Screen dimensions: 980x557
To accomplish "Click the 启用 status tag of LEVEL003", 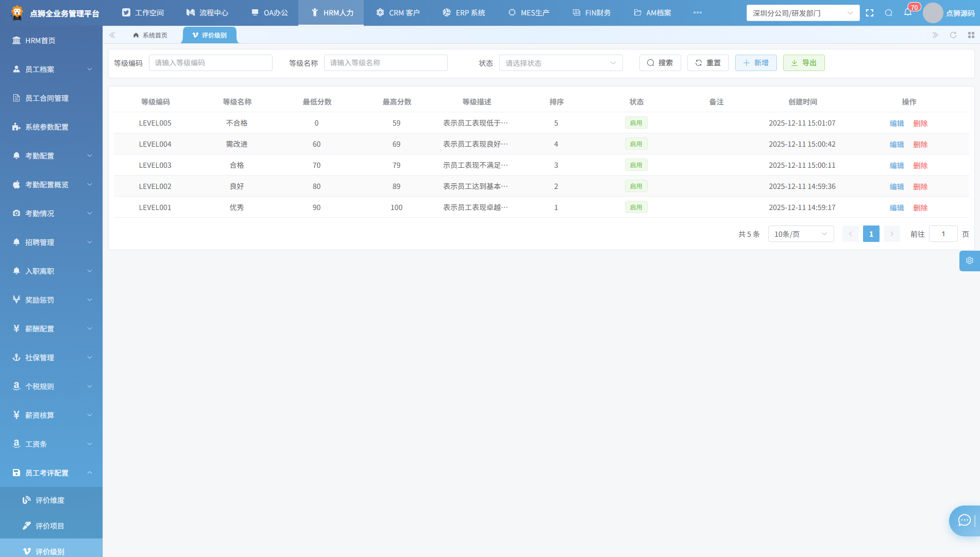I will (x=636, y=165).
